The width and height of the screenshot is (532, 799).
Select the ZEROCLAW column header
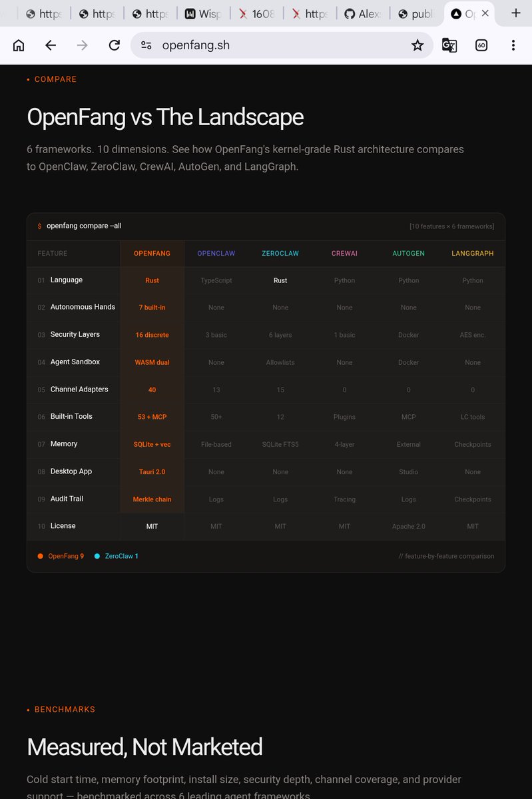(280, 254)
